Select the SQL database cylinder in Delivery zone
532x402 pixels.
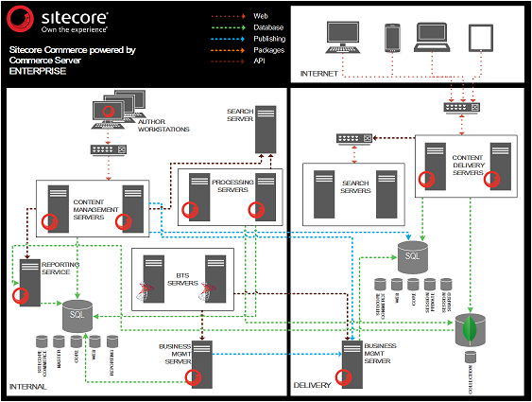[413, 257]
